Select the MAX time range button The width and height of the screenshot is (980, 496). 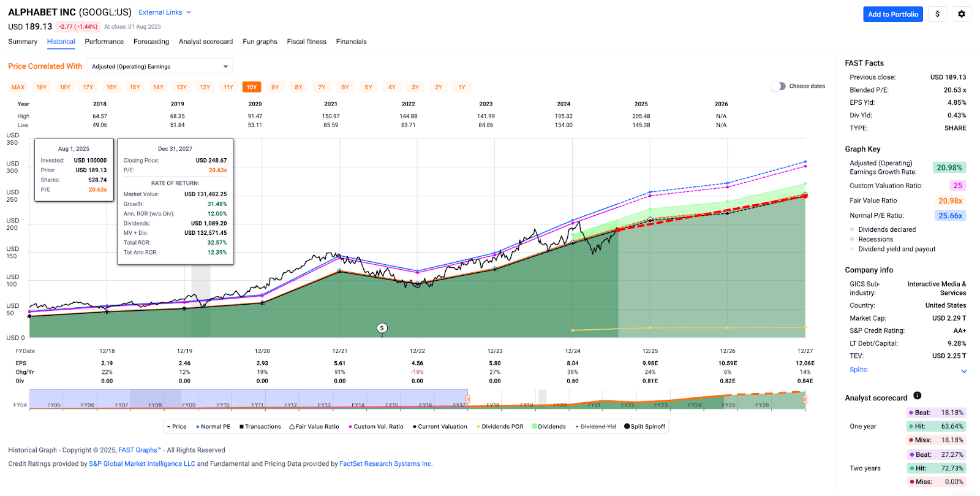18,87
